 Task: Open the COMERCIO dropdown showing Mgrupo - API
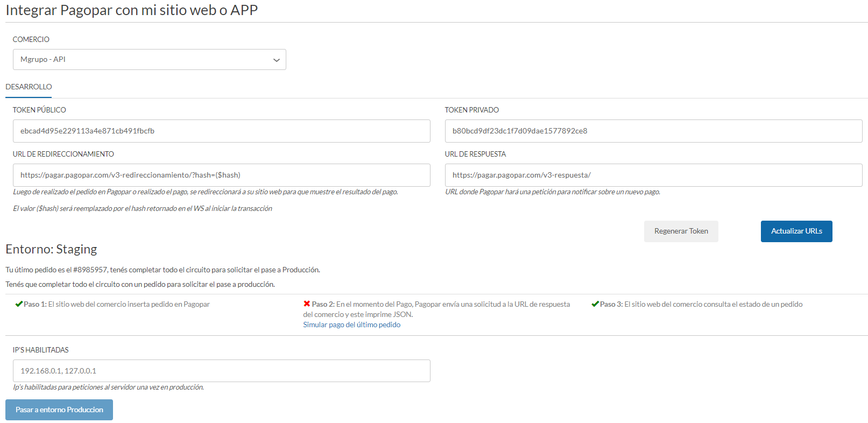coord(149,59)
